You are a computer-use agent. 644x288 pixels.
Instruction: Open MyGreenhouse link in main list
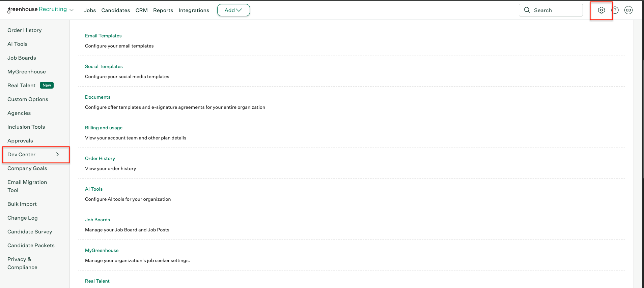[x=102, y=250]
